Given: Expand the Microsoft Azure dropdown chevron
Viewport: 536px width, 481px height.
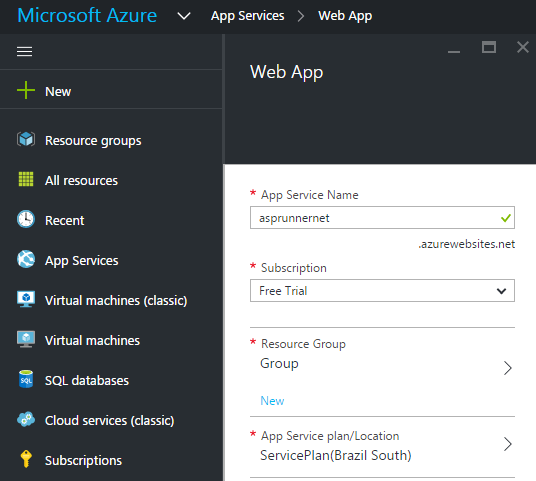Looking at the screenshot, I should point(184,16).
